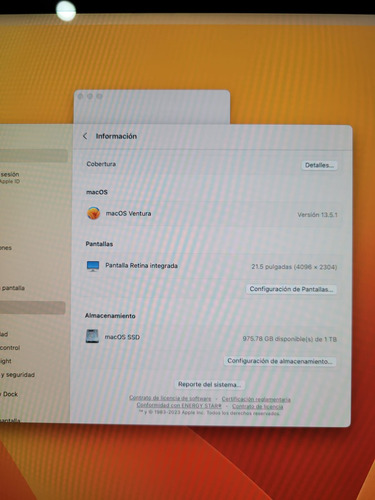The width and height of the screenshot is (375, 500).
Task: Open Conformidad con ENERGY STAR link
Action: [x=179, y=405]
